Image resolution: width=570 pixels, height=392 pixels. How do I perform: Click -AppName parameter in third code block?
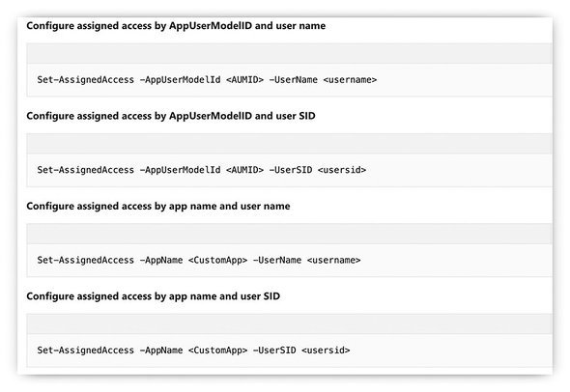pos(161,260)
